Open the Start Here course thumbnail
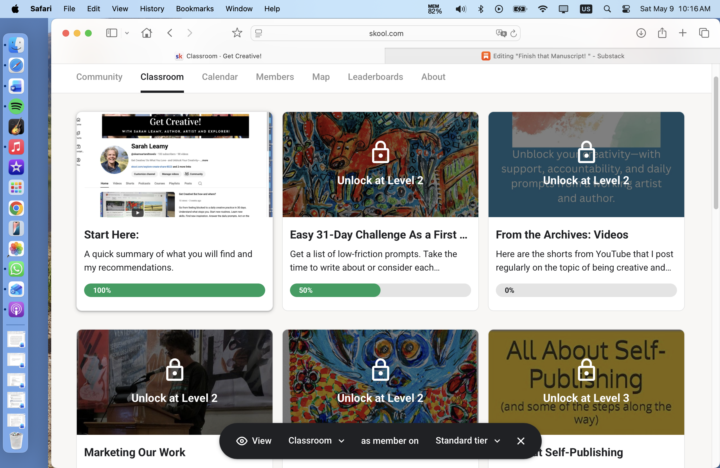The height and width of the screenshot is (468, 720). coord(174,164)
